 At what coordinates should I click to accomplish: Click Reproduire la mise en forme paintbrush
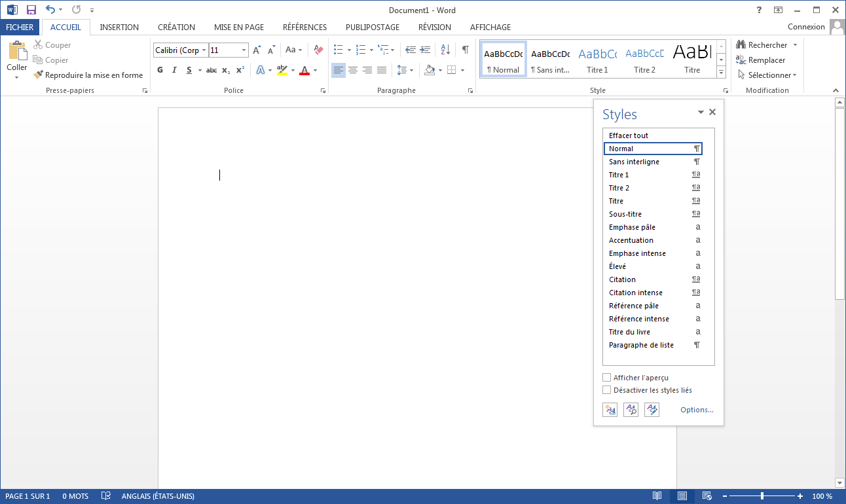tap(39, 75)
